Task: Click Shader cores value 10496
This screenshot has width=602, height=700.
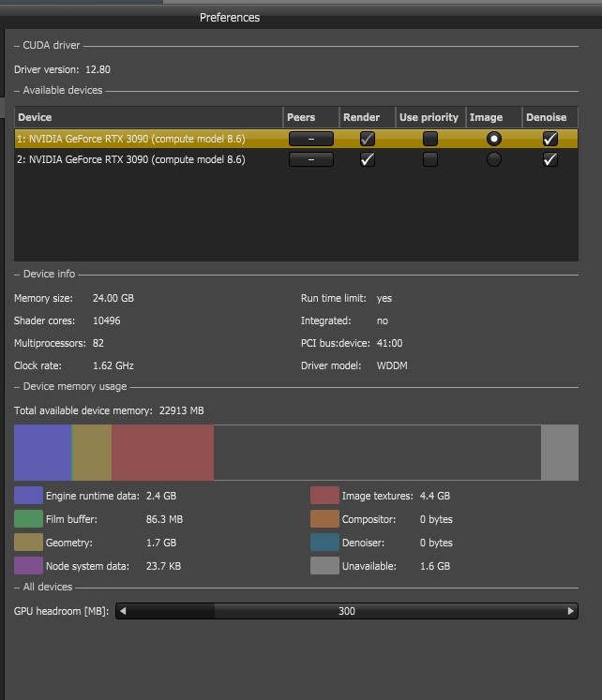Action: tap(106, 320)
